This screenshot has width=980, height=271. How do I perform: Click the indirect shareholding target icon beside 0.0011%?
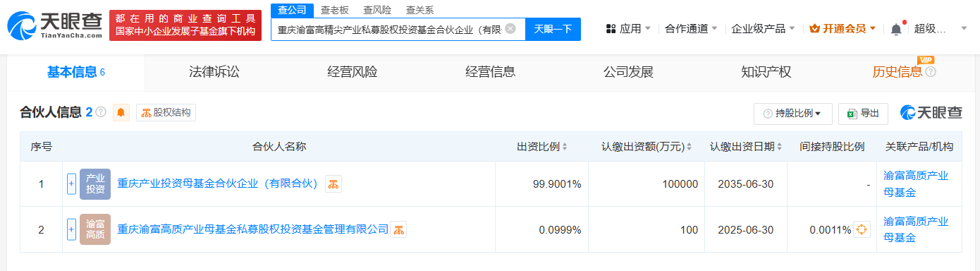click(862, 229)
